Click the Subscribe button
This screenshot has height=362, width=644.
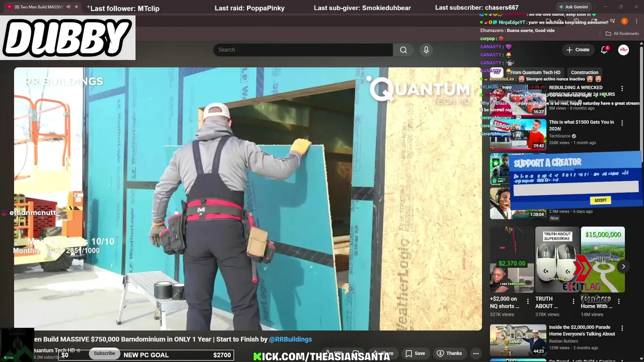tap(105, 353)
